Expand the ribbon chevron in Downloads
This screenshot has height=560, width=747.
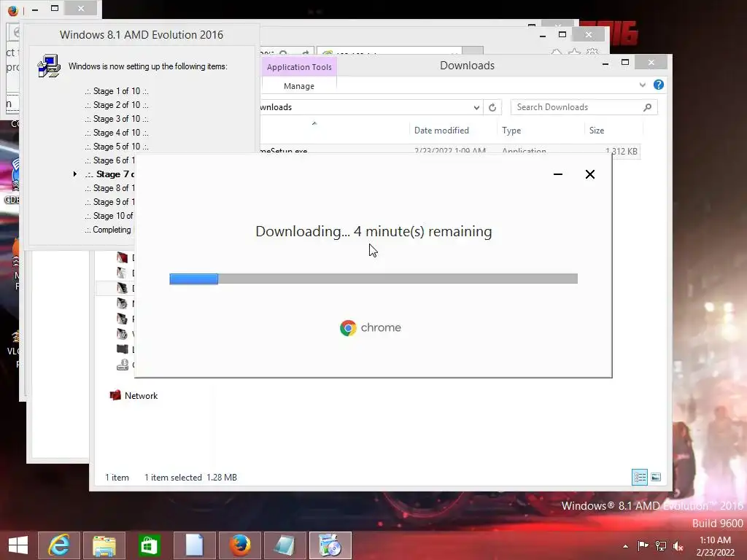tap(642, 85)
